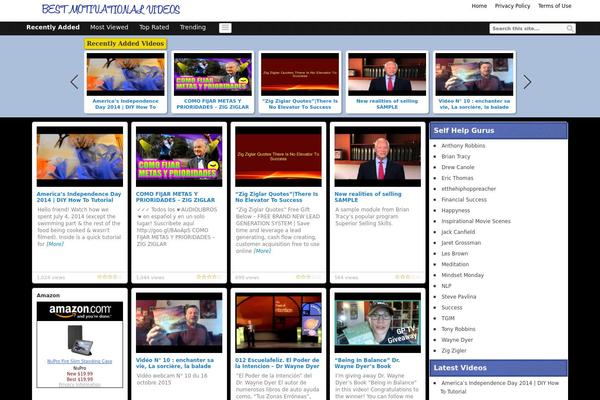Open Latest Videos America's Independence Day link
Image resolution: width=600 pixels, height=400 pixels.
click(500, 387)
